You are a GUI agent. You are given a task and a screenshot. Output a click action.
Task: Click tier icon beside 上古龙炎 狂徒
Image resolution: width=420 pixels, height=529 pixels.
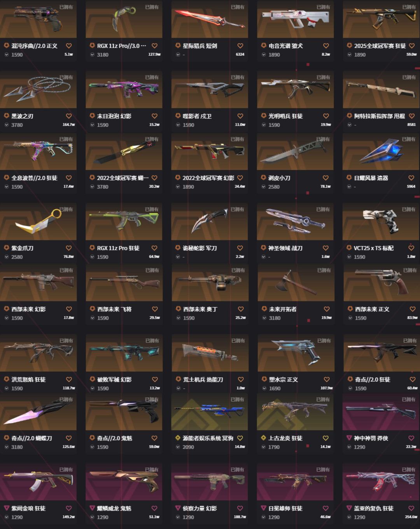coord(263,438)
